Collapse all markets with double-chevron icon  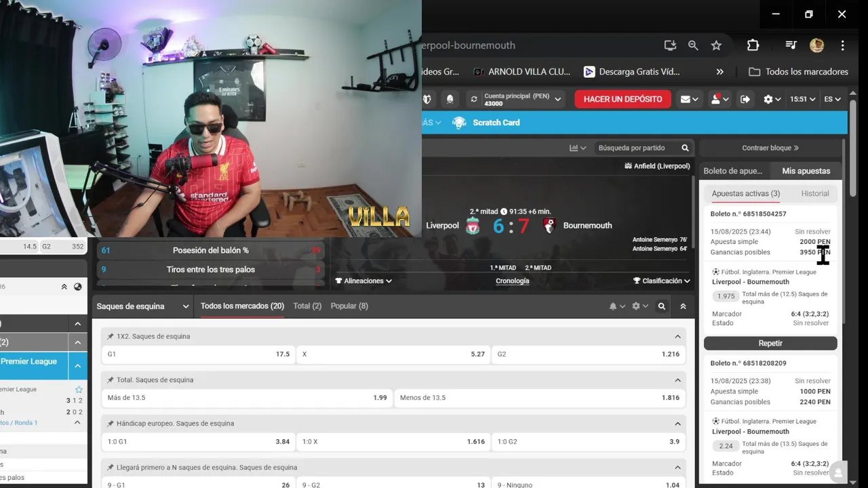click(x=683, y=306)
